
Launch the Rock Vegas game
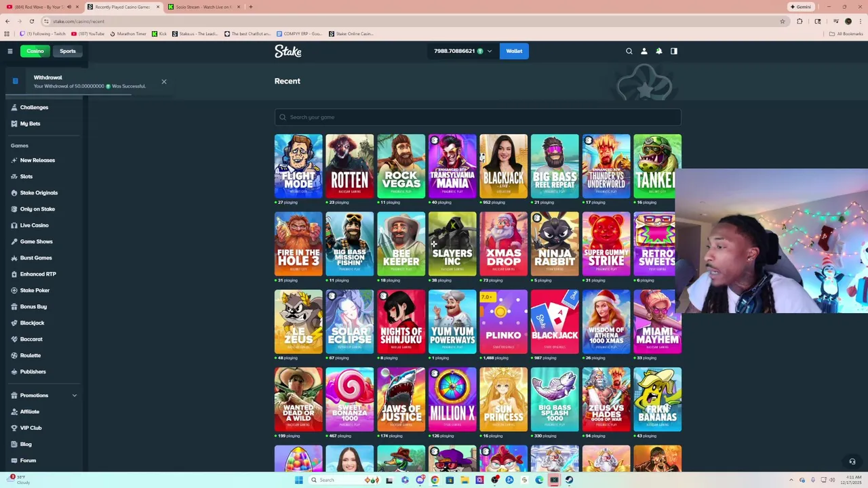click(x=401, y=166)
